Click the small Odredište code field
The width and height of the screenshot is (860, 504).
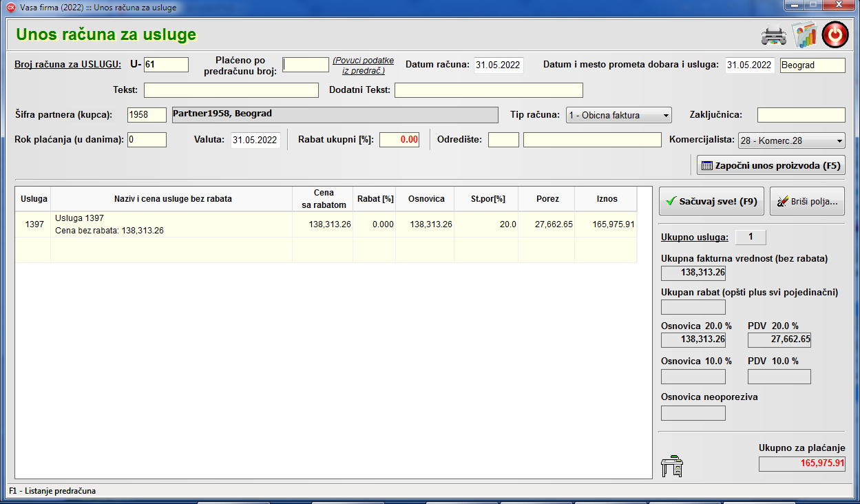point(503,140)
